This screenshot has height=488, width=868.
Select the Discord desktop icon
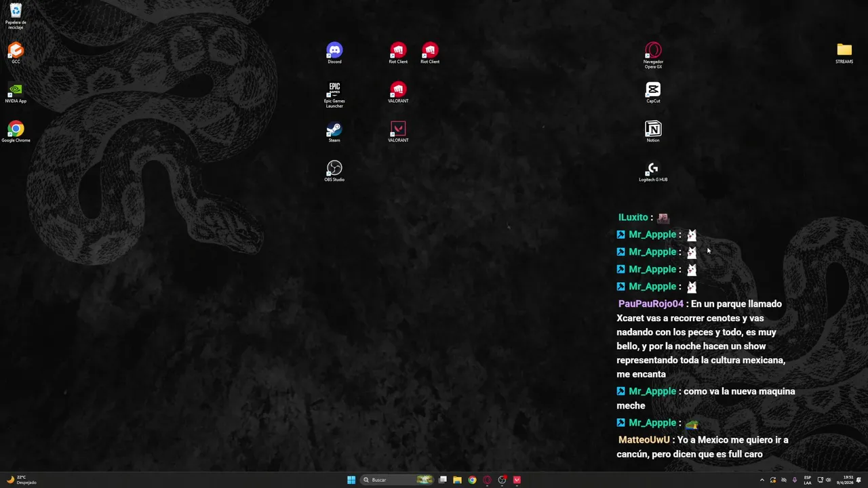click(334, 54)
